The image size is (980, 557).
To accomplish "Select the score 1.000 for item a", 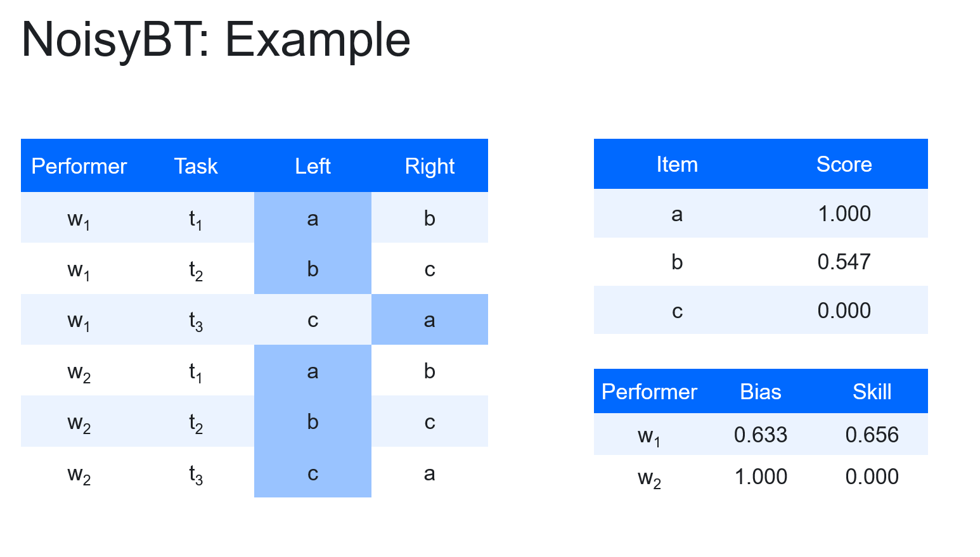I will (x=844, y=214).
